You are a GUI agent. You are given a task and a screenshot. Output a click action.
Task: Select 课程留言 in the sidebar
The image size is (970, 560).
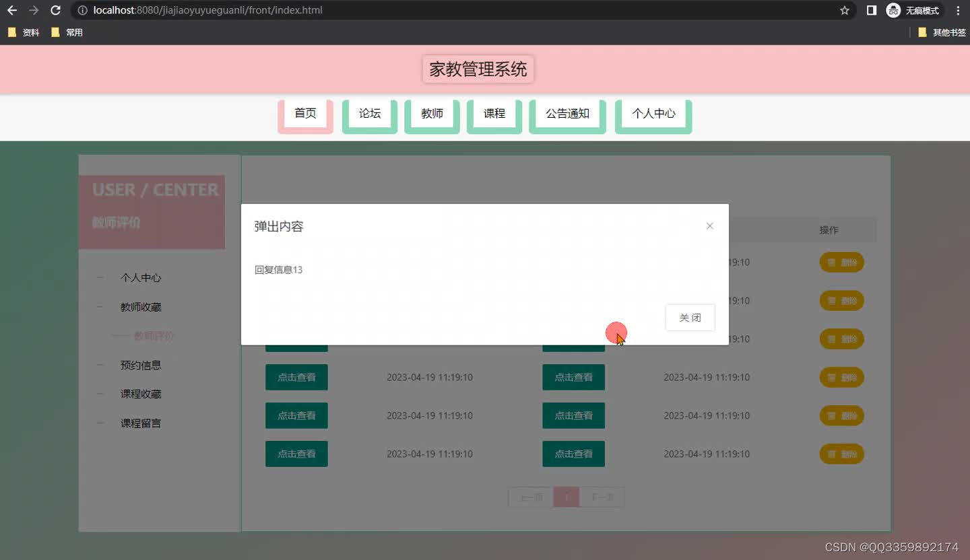[x=141, y=423]
